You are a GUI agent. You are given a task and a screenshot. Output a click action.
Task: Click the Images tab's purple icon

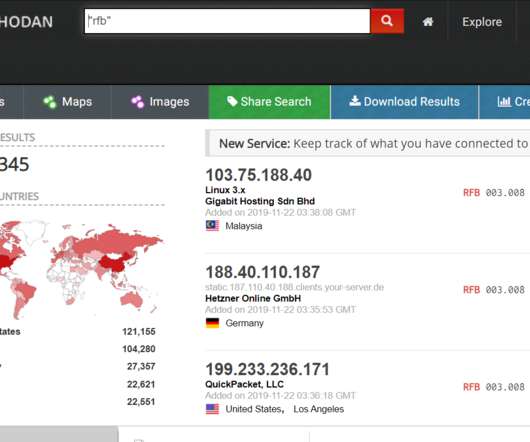pos(138,102)
